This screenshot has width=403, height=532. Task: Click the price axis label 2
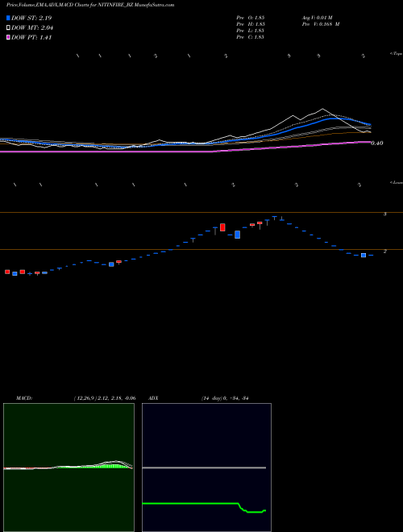[x=385, y=251]
